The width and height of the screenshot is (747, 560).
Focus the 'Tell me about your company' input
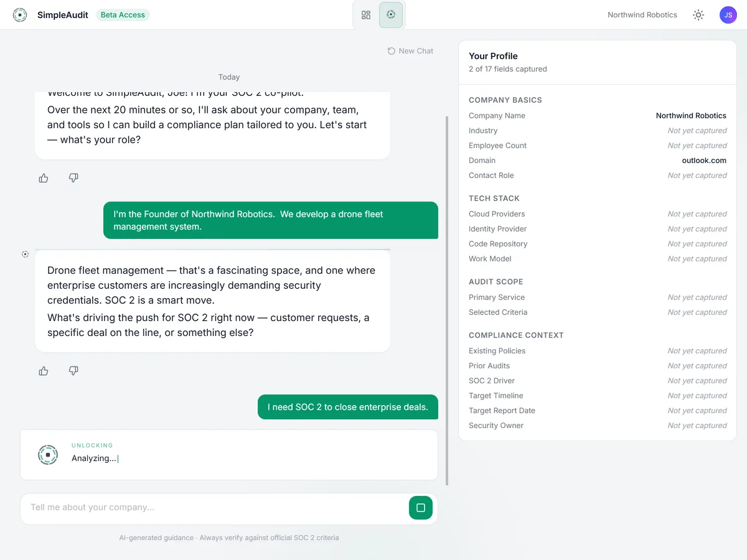pyautogui.click(x=214, y=508)
